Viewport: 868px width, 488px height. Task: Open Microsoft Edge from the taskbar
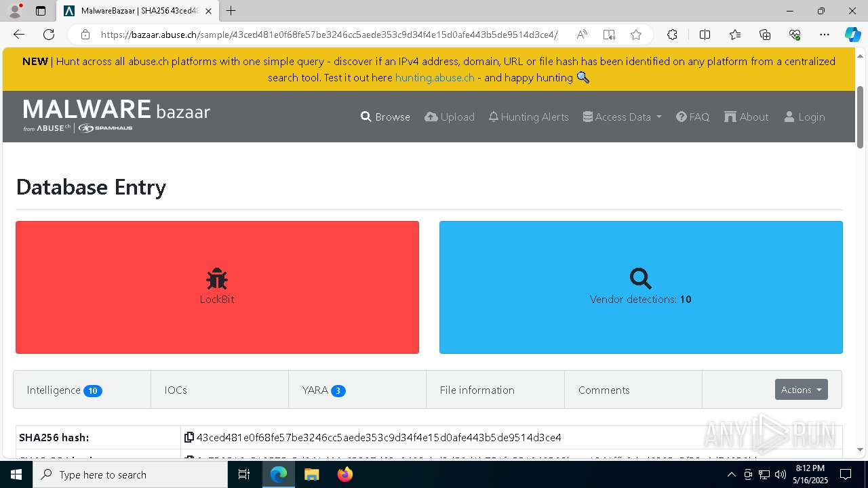coord(279,474)
